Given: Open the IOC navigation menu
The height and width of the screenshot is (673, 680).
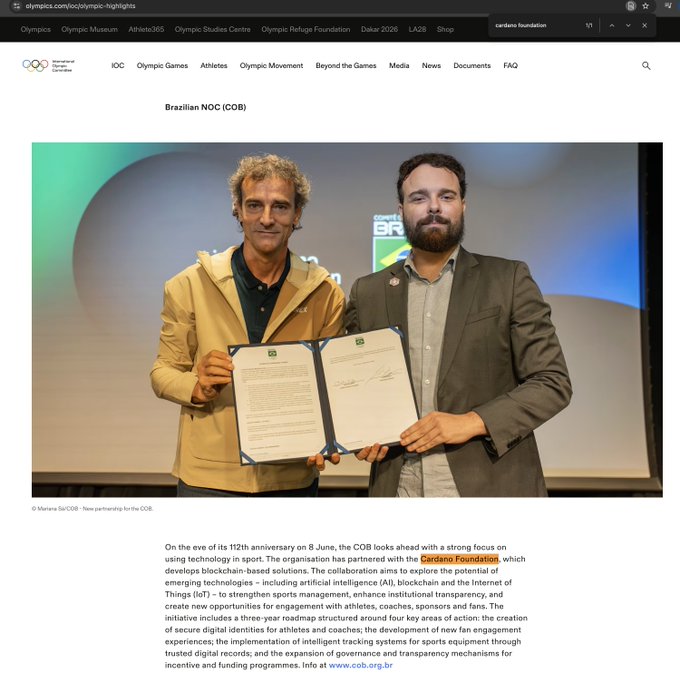Looking at the screenshot, I should [118, 65].
